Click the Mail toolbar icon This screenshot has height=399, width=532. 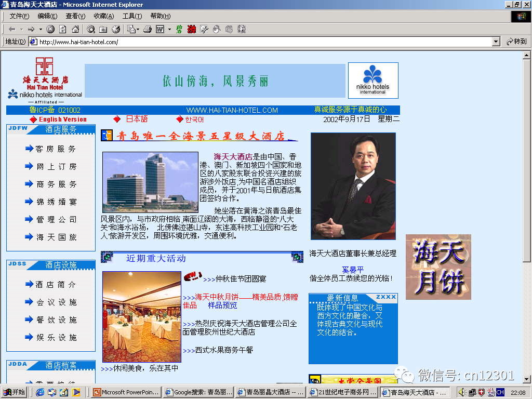point(131,30)
